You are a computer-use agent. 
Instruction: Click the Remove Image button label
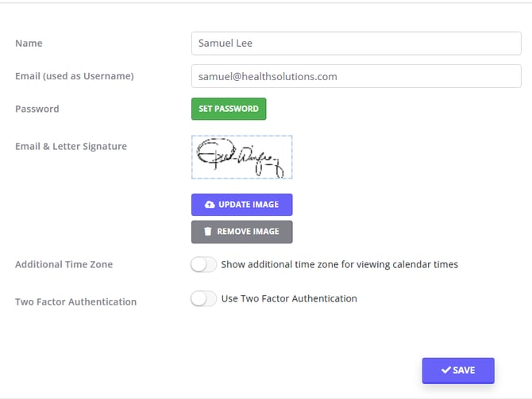[x=248, y=232]
